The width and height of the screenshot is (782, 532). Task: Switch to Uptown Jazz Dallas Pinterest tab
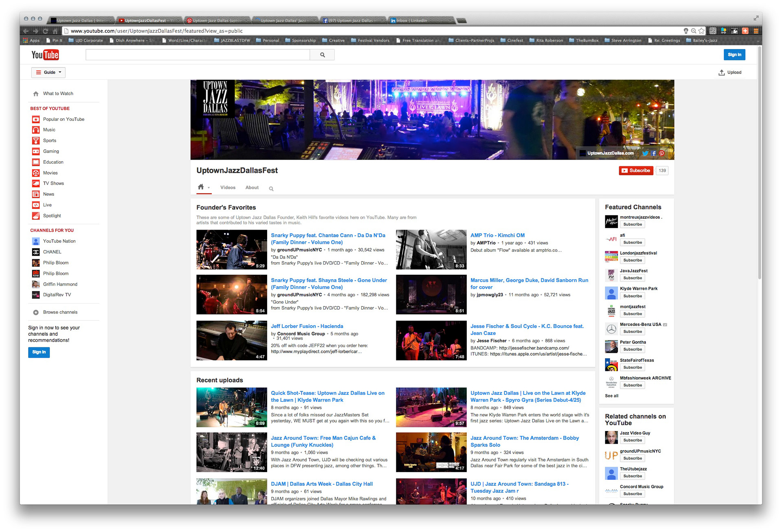[x=217, y=20]
